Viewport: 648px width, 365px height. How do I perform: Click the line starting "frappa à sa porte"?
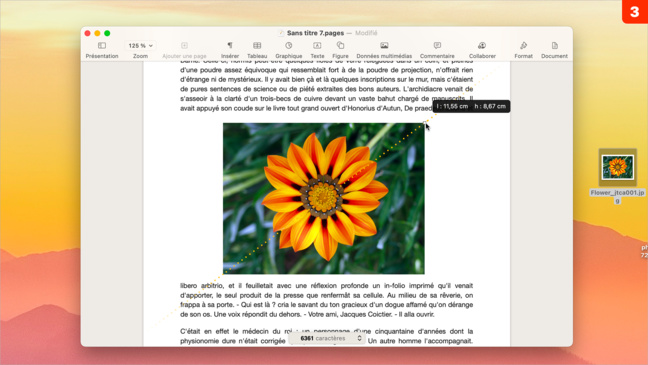click(326, 305)
